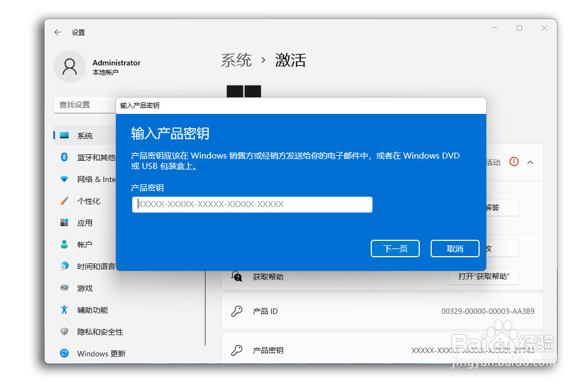Cancel the product key dialog with 取消
588x382 pixels.
click(455, 248)
